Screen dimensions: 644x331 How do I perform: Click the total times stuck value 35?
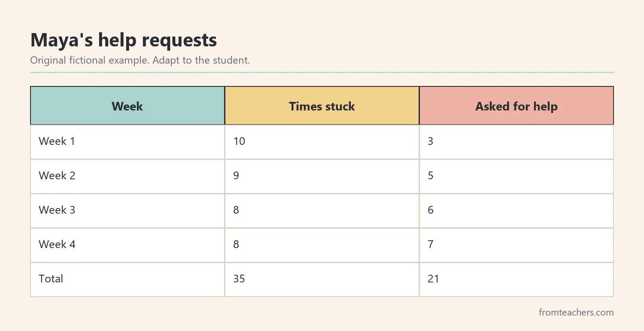click(239, 279)
